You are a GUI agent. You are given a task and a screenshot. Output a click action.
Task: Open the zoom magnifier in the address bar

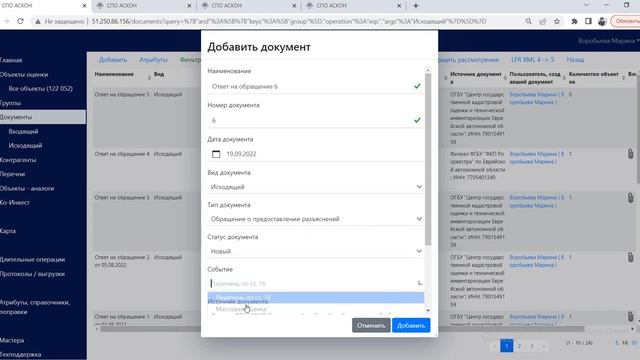tap(529, 21)
